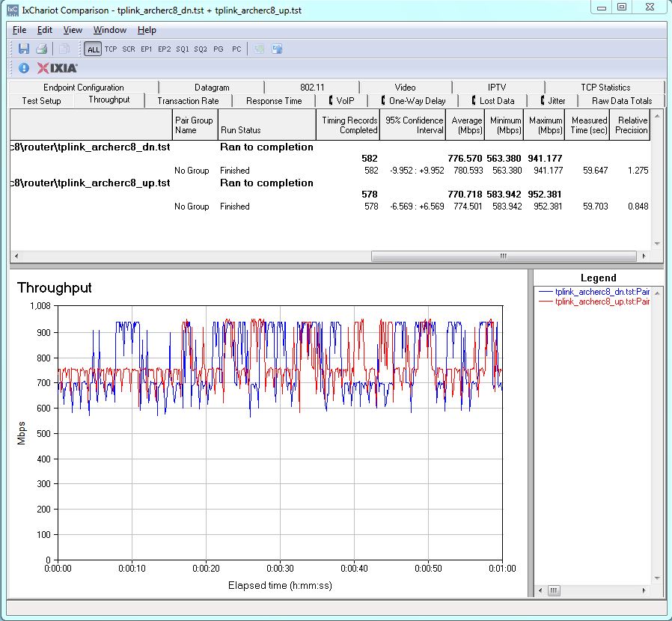Switch to the Video tab
The image size is (672, 621).
(x=405, y=87)
